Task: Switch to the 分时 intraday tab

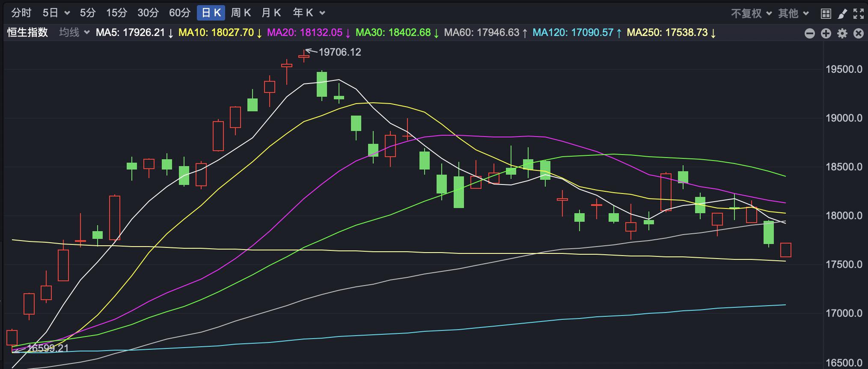Action: (x=21, y=13)
